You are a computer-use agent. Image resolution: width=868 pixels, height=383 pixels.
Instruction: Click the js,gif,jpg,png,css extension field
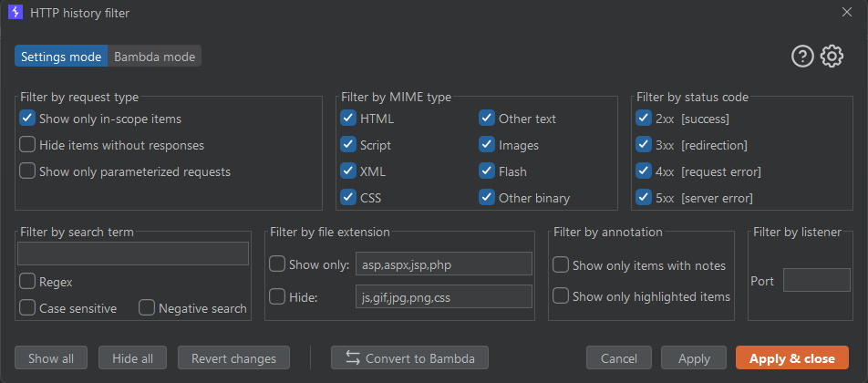pyautogui.click(x=444, y=296)
